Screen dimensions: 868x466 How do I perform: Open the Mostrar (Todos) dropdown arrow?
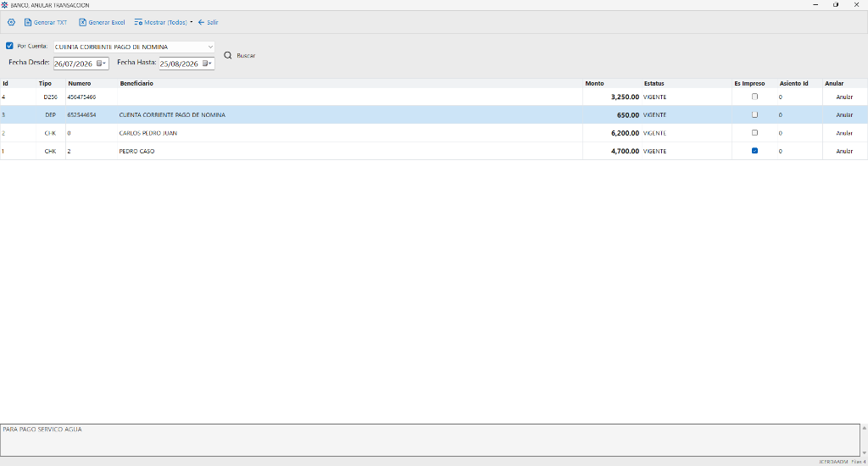[x=192, y=23]
